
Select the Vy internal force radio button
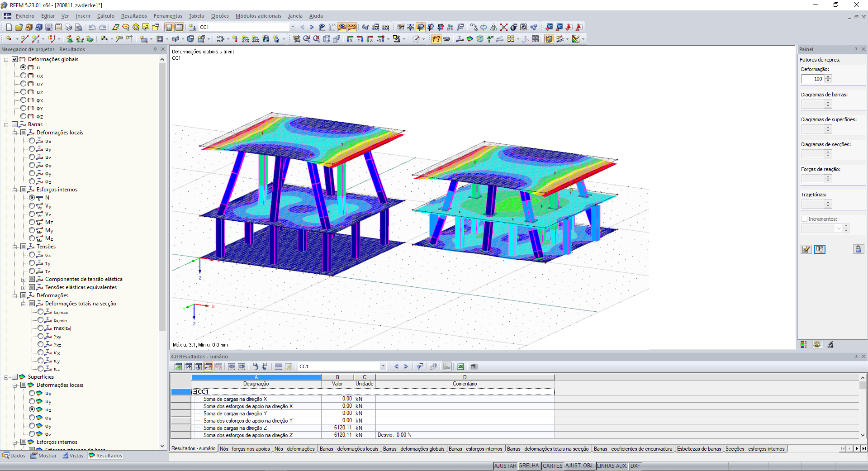click(x=32, y=206)
